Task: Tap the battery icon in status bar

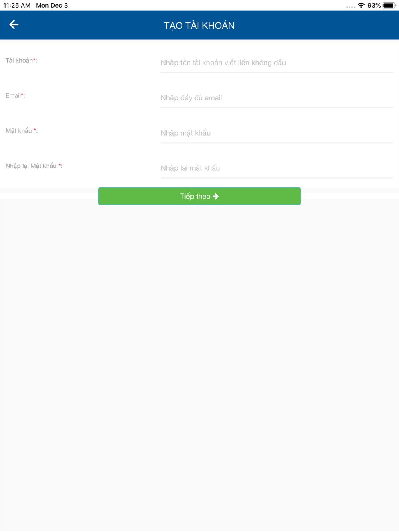Action: (x=389, y=6)
